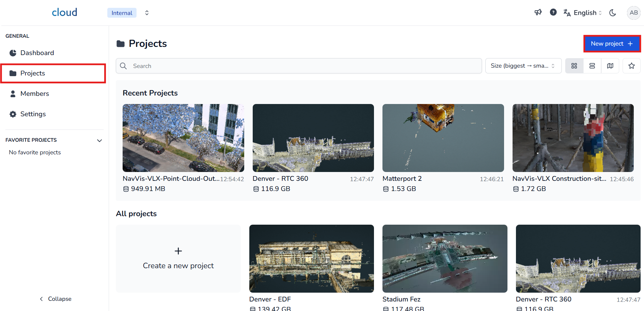This screenshot has height=311, width=644.
Task: Click the announcements megaphone icon
Action: [x=538, y=13]
